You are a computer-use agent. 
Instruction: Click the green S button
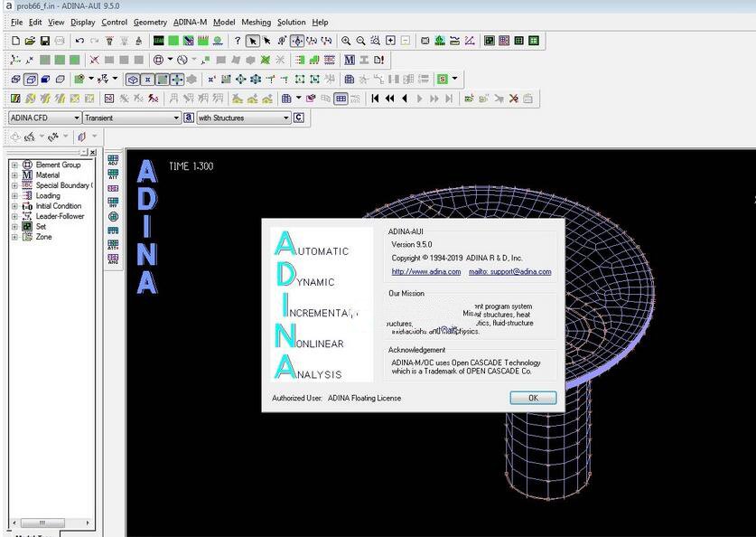442,80
